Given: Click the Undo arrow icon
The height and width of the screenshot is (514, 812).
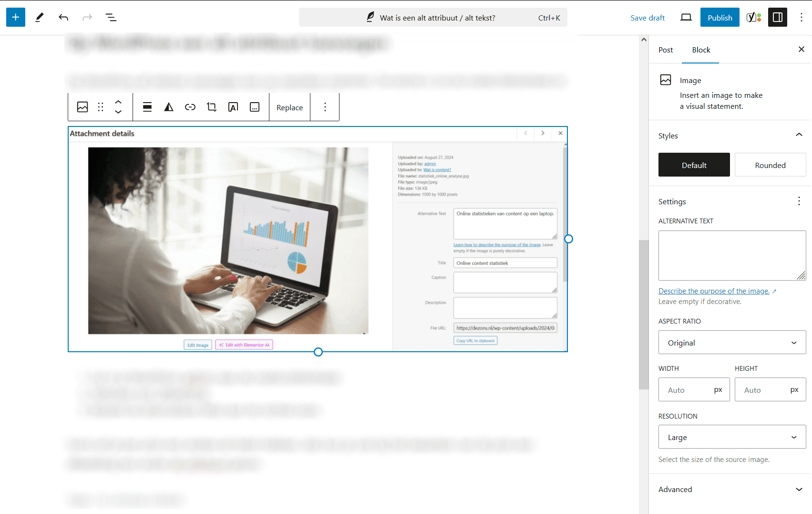Looking at the screenshot, I should click(x=63, y=18).
